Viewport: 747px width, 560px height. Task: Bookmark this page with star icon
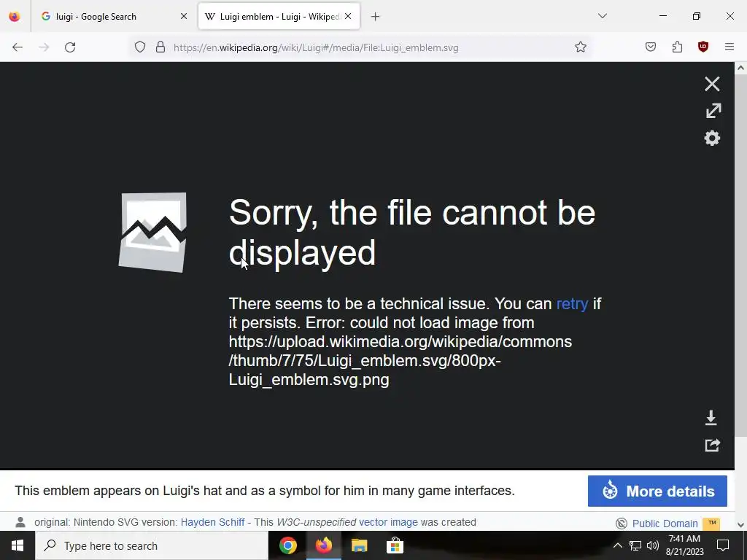click(x=580, y=47)
